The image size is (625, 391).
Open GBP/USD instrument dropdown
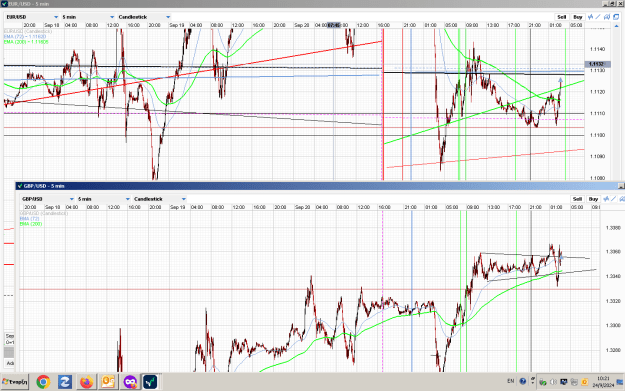tap(47, 198)
